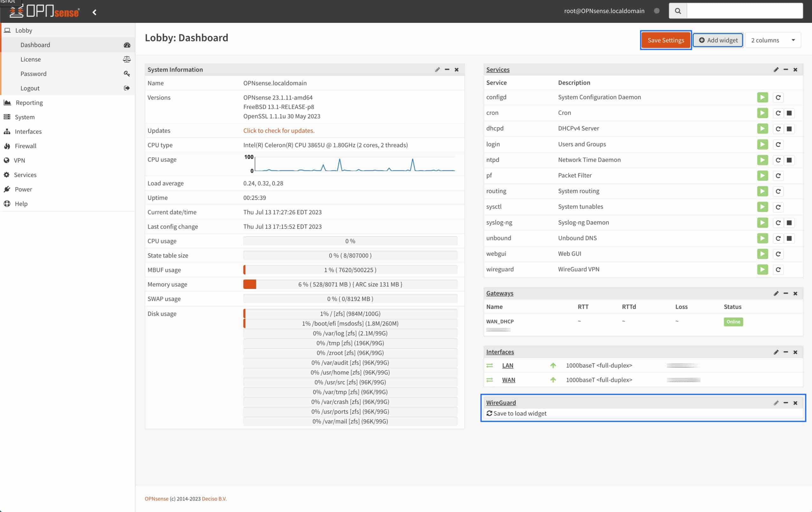Expand the Reporting menu
The image size is (812, 512).
68,102
